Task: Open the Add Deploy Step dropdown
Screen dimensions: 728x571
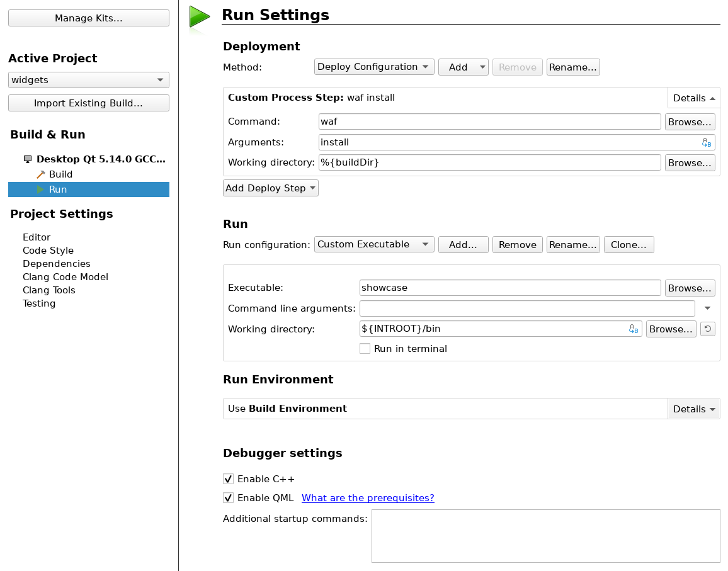Action: coord(270,188)
